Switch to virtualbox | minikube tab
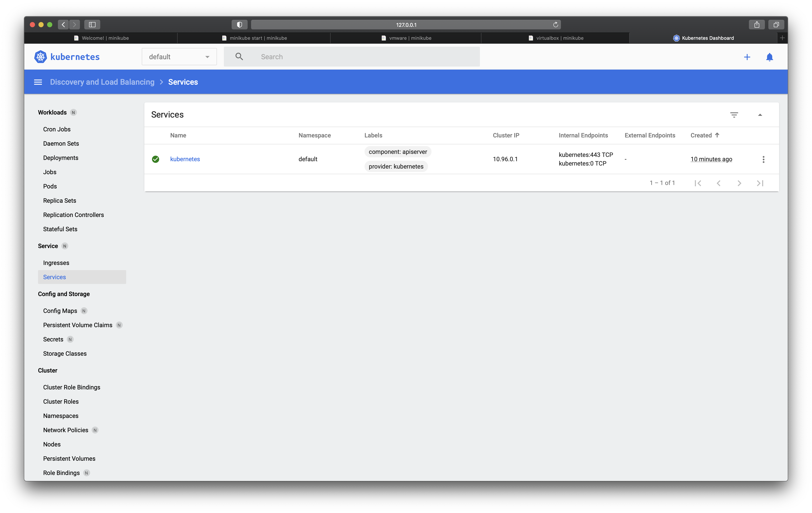 [x=556, y=38]
